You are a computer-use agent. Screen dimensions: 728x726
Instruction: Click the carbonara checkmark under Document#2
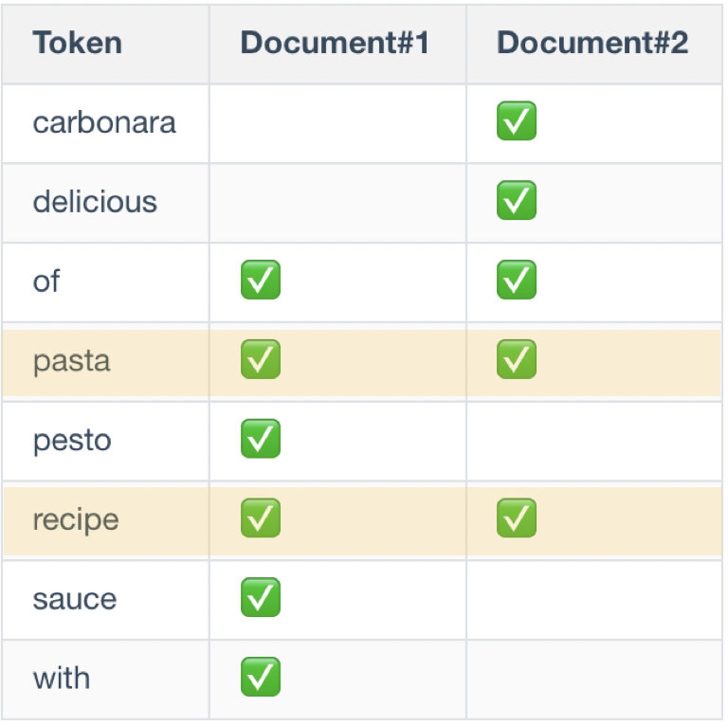point(517,121)
